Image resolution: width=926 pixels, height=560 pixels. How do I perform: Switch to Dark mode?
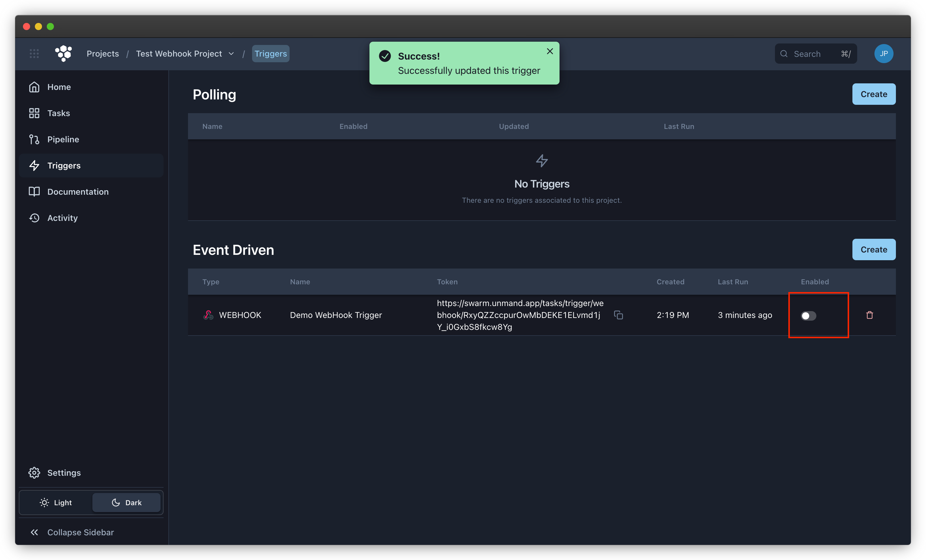coord(126,503)
